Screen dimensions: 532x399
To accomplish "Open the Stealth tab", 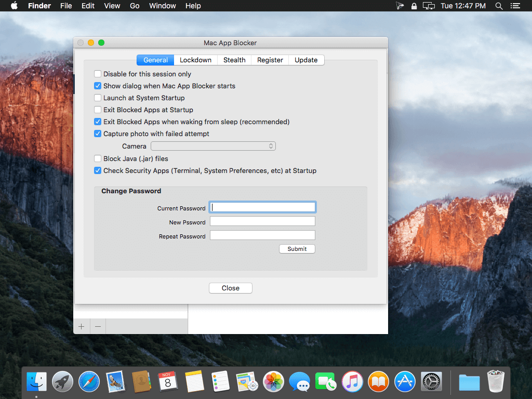I will [x=234, y=60].
